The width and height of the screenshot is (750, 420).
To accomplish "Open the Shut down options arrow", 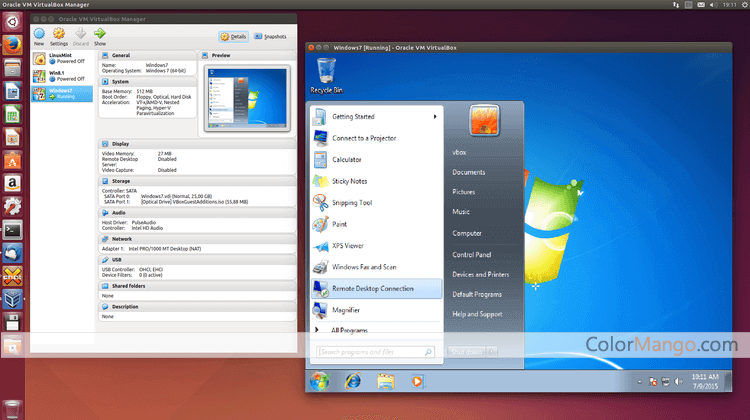I will 492,352.
